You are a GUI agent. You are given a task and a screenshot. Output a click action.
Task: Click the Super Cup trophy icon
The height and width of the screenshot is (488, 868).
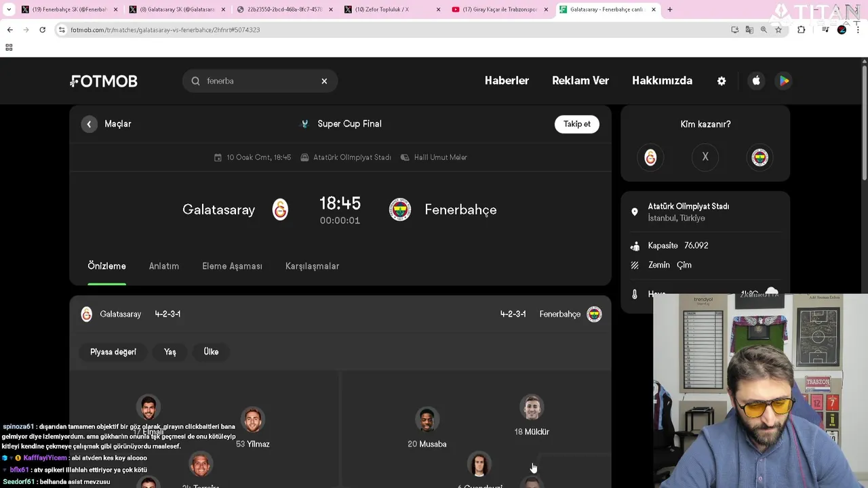304,124
